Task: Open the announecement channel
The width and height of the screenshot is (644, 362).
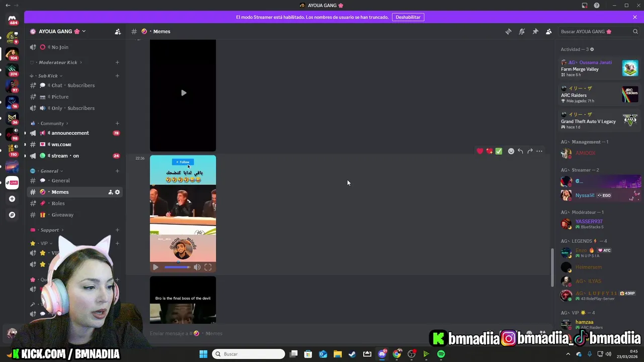Action: coord(74,133)
